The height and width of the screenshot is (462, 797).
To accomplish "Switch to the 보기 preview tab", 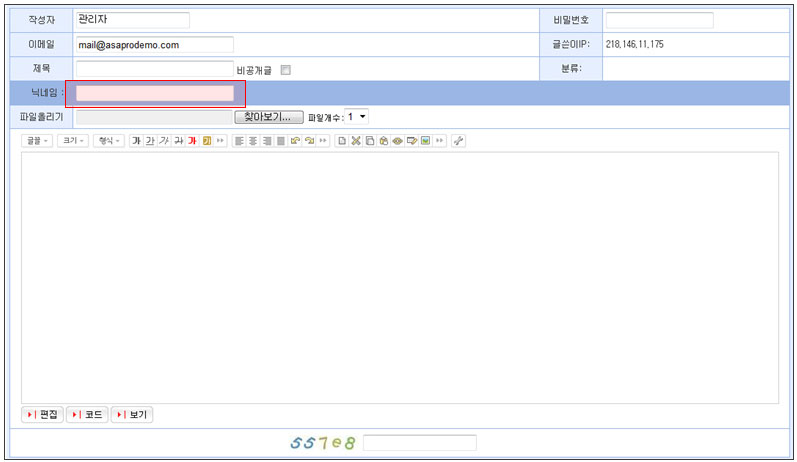I will click(132, 414).
